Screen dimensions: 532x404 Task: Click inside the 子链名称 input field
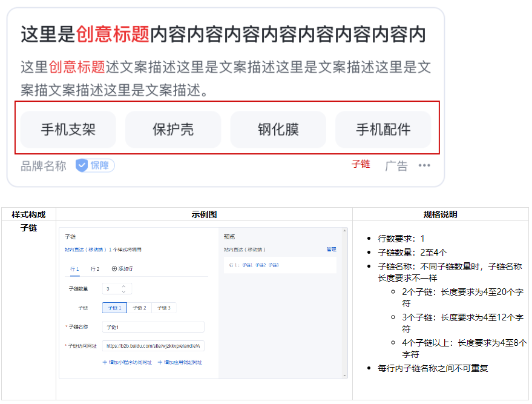pyautogui.click(x=155, y=326)
